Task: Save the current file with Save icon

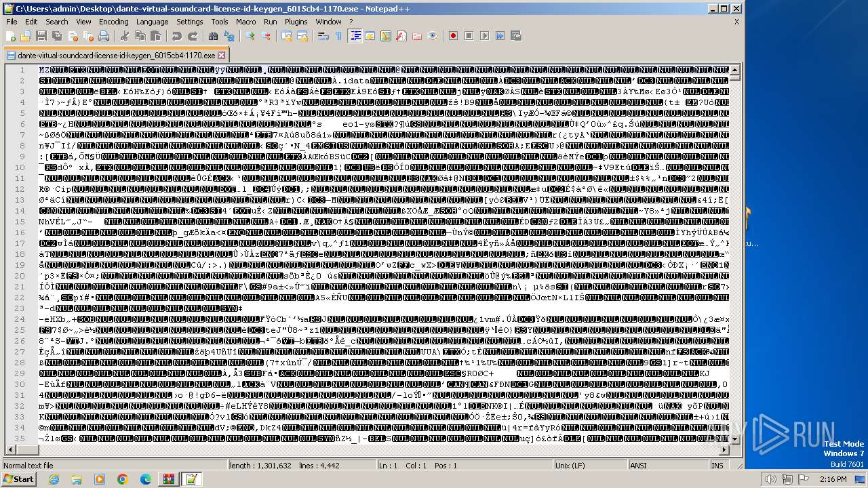Action: point(41,36)
